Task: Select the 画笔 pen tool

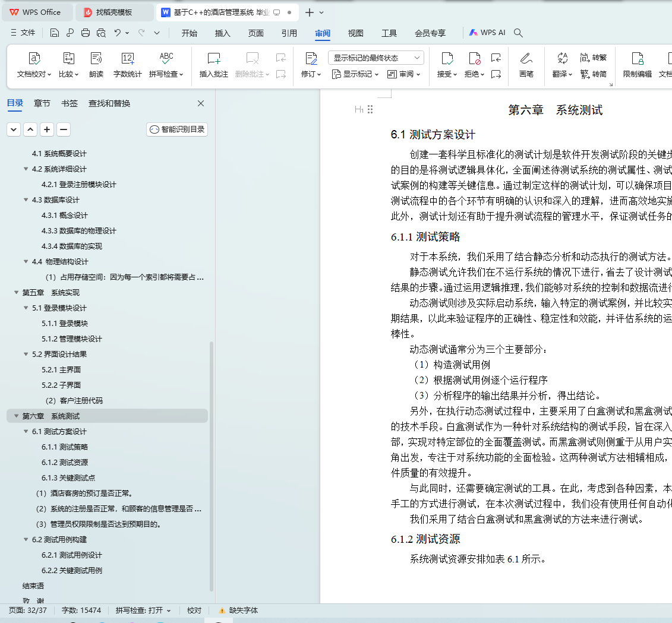Action: click(526, 65)
